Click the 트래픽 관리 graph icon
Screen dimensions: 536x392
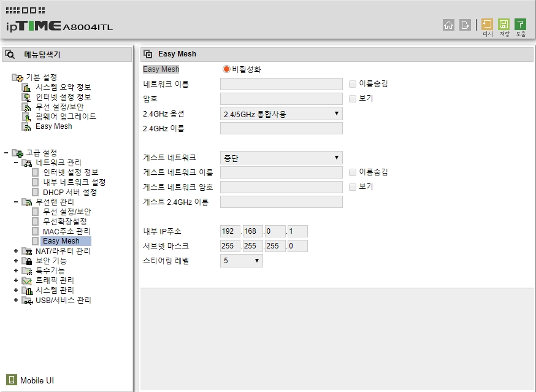[x=27, y=281]
